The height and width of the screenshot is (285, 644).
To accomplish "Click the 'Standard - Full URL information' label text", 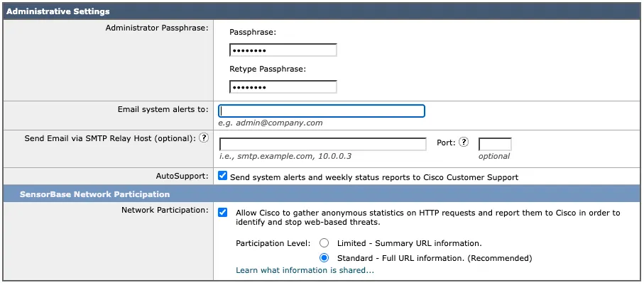I will pyautogui.click(x=435, y=258).
